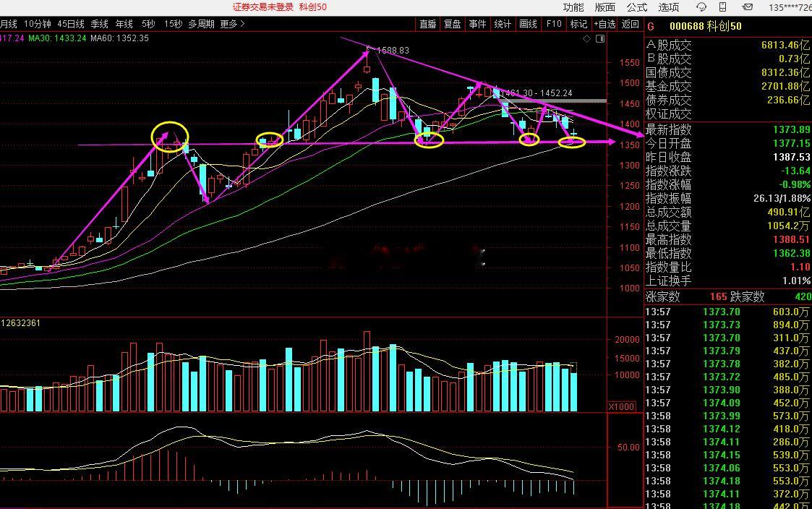Click the 最低指数 value 1362.38

[x=791, y=253]
